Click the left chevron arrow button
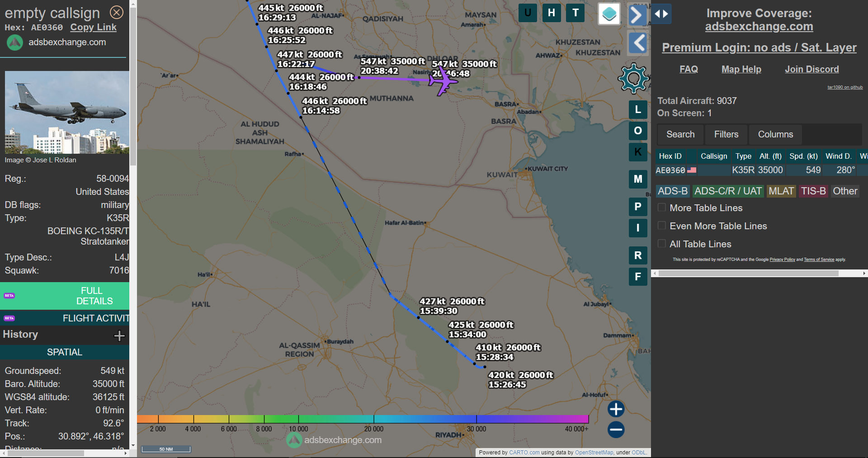 (x=638, y=43)
